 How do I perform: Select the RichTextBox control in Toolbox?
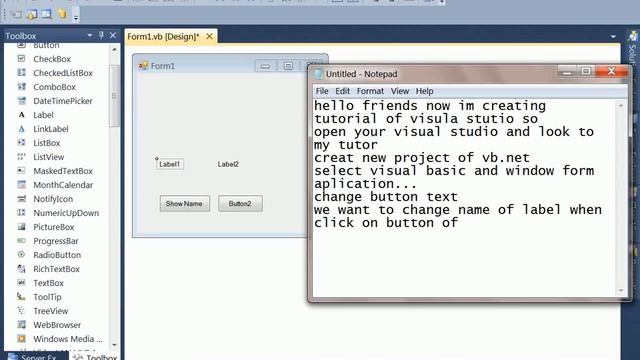[56, 269]
